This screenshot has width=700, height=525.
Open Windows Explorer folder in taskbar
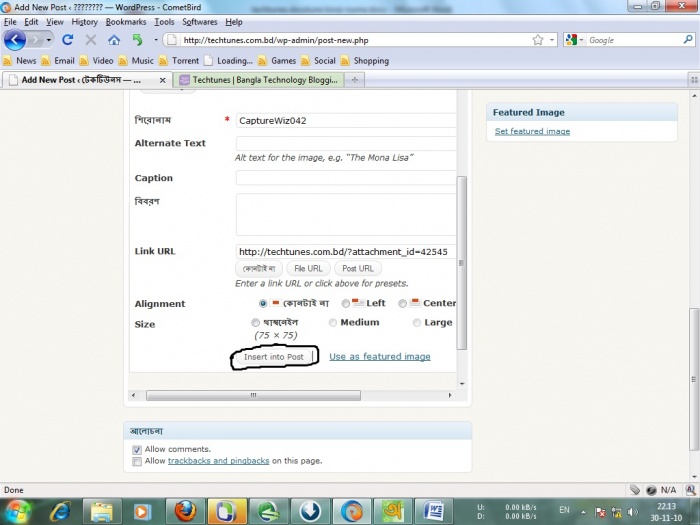point(102,512)
